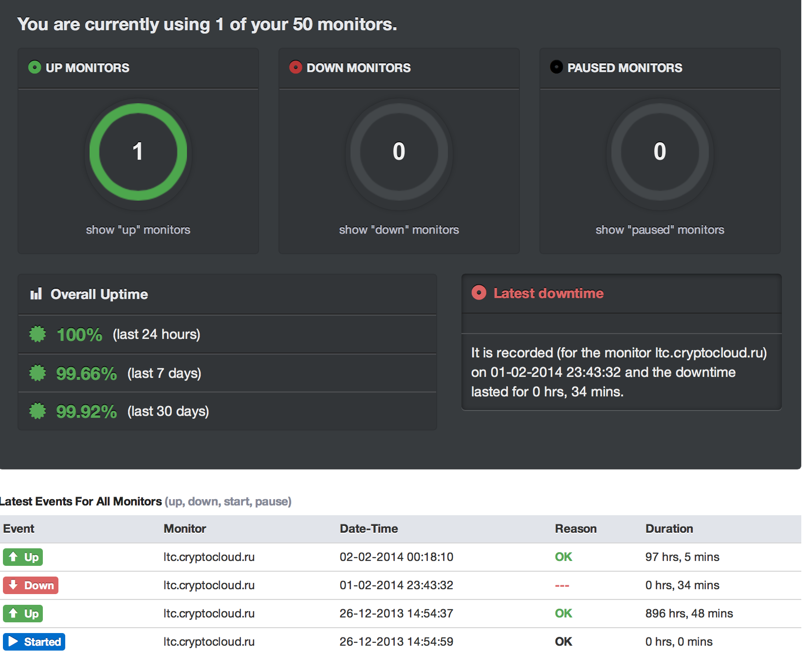
Task: Click the red Latest downtime icon
Action: tap(479, 293)
